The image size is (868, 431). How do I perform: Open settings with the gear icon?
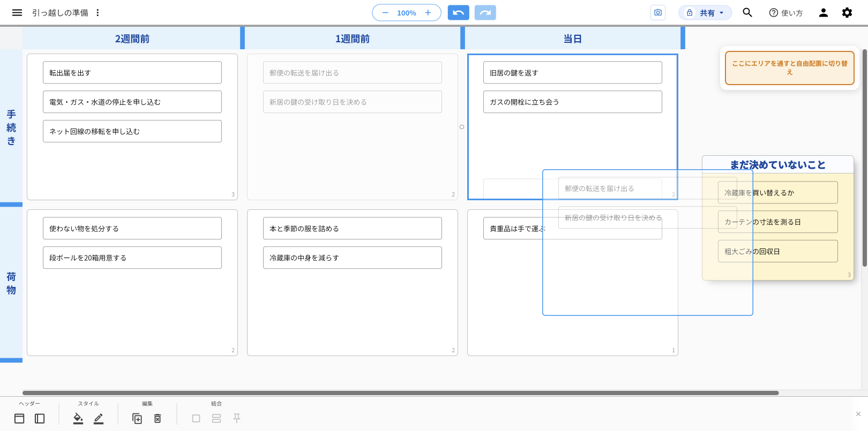pos(847,13)
